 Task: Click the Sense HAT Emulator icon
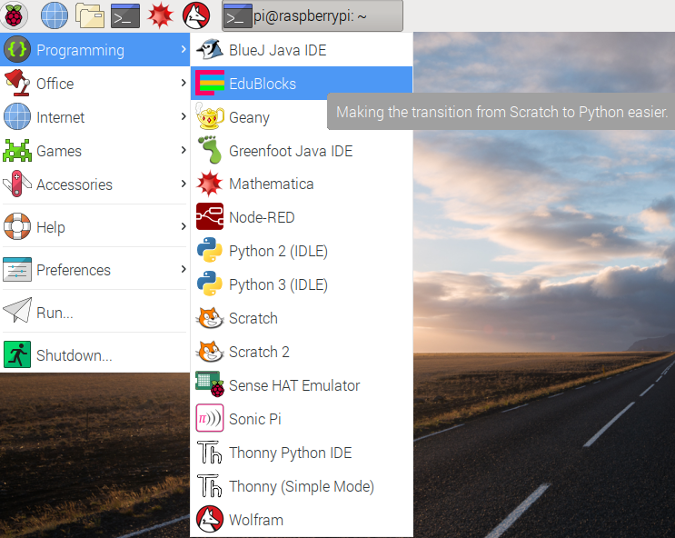coord(210,385)
